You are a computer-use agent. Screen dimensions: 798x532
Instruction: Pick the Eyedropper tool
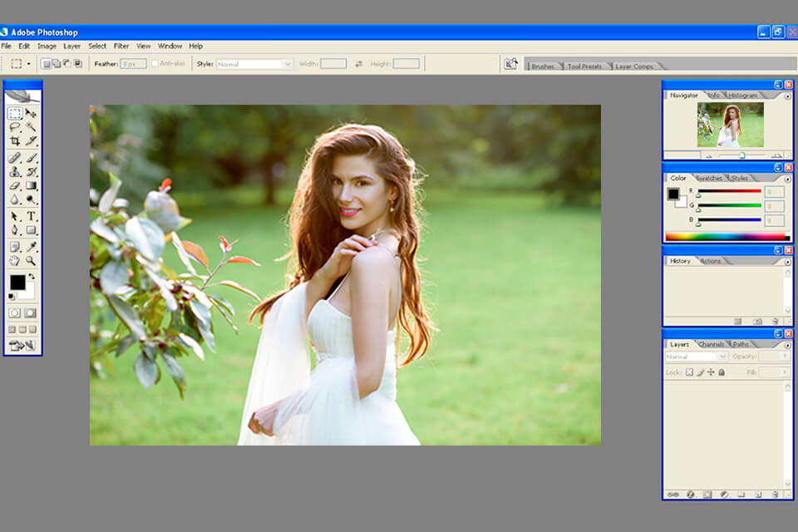point(31,246)
